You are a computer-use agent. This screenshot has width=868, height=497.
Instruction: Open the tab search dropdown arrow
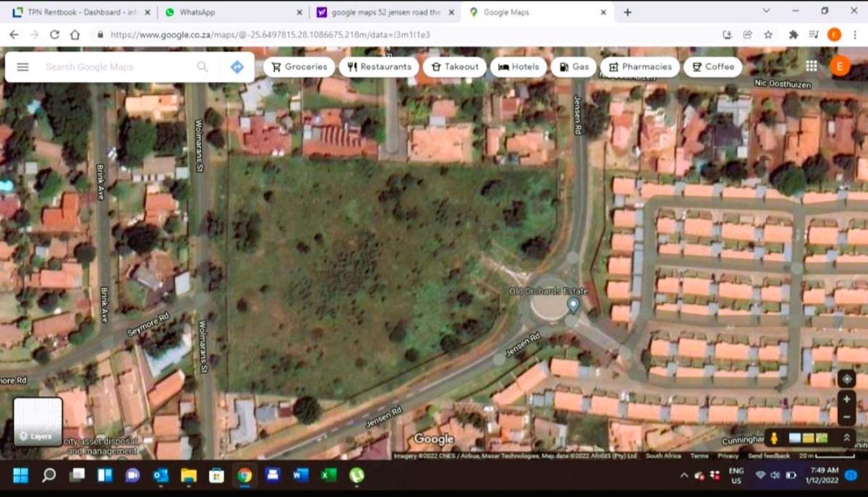(x=766, y=12)
